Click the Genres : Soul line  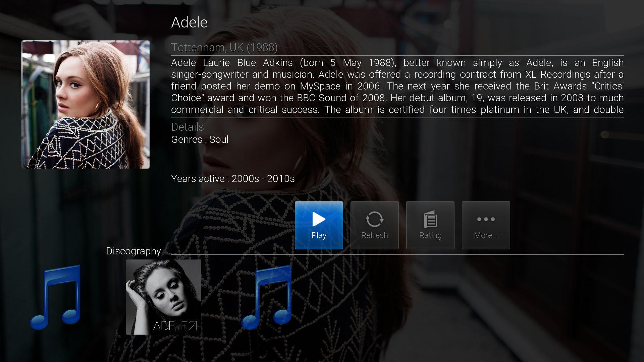(x=200, y=139)
